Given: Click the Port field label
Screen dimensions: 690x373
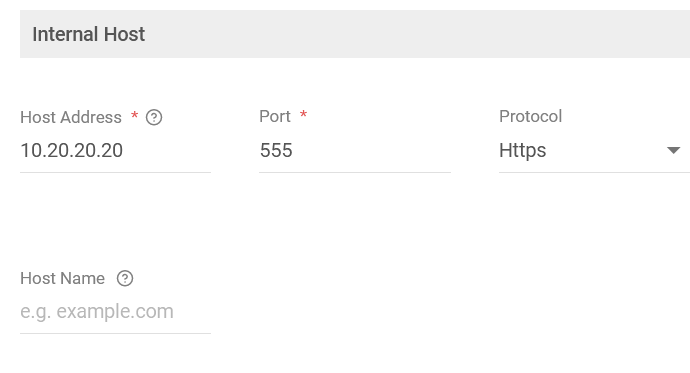Looking at the screenshot, I should [x=275, y=117].
